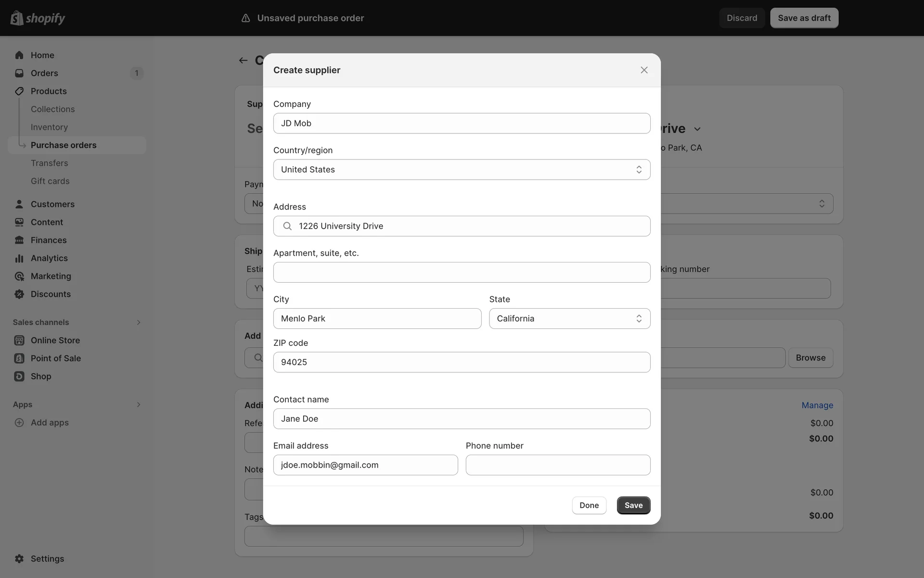Go to Purchase orders in sidebar
This screenshot has width=924, height=578.
tap(64, 145)
